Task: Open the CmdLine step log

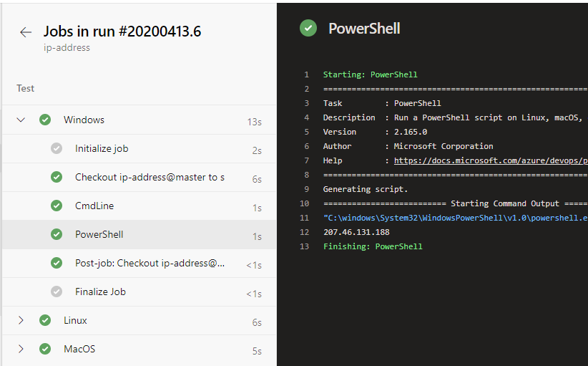Action: coord(139,206)
